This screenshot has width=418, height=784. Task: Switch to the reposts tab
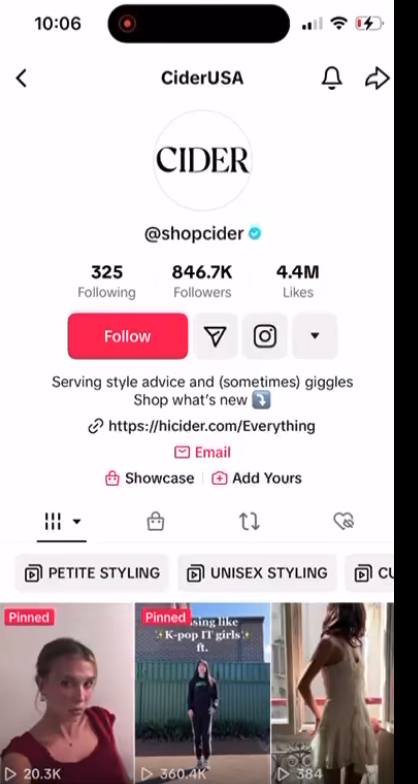click(x=250, y=521)
